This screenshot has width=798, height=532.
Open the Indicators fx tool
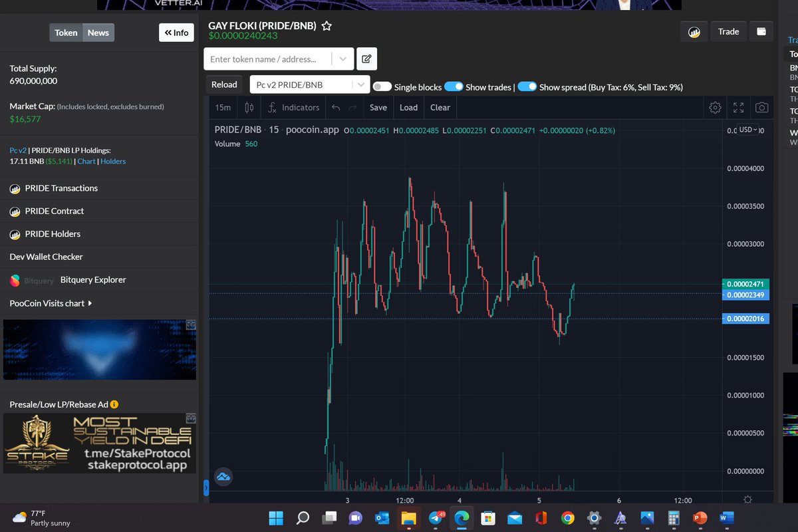click(293, 107)
